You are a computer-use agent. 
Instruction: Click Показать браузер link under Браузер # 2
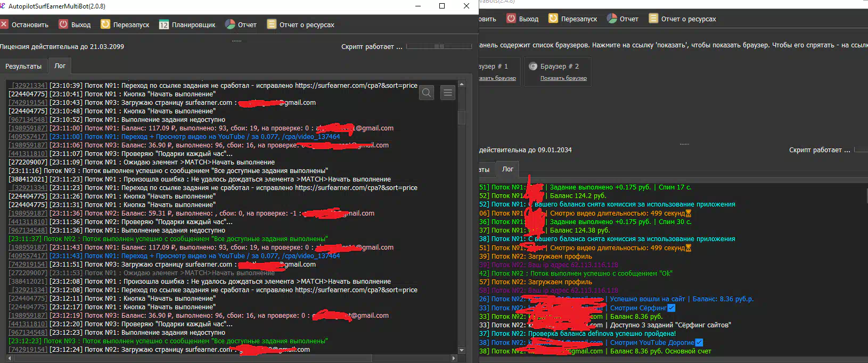pos(563,78)
